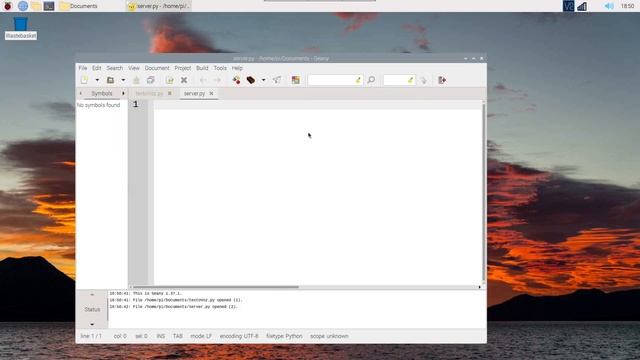Open the file manager taskbar icon
The height and width of the screenshot is (360, 640).
[36, 6]
